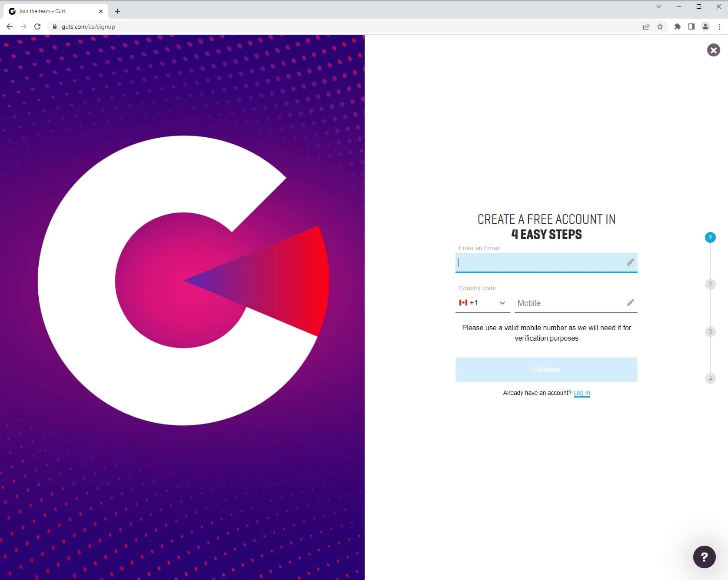Image resolution: width=728 pixels, height=580 pixels.
Task: Expand the +1 country code dropdown
Action: 482,303
